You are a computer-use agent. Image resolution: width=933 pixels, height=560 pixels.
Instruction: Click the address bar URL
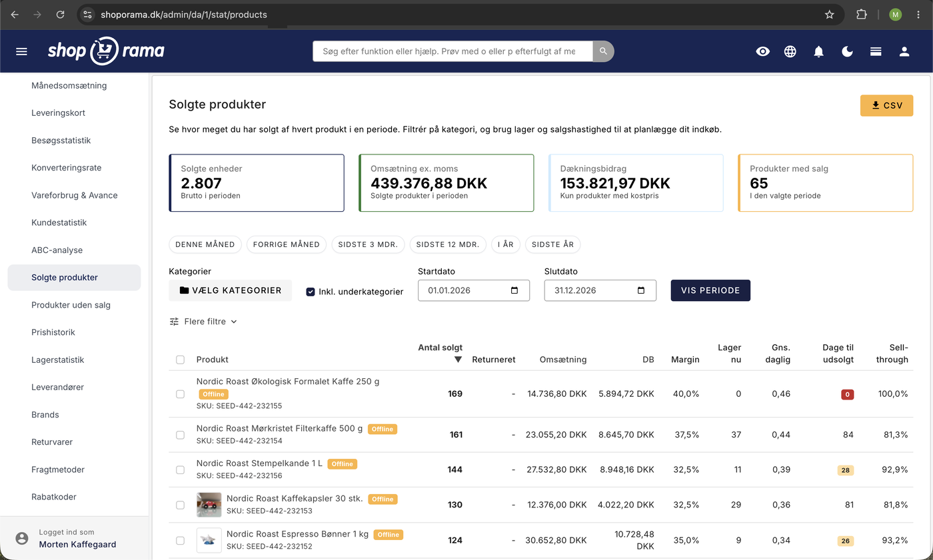click(184, 14)
